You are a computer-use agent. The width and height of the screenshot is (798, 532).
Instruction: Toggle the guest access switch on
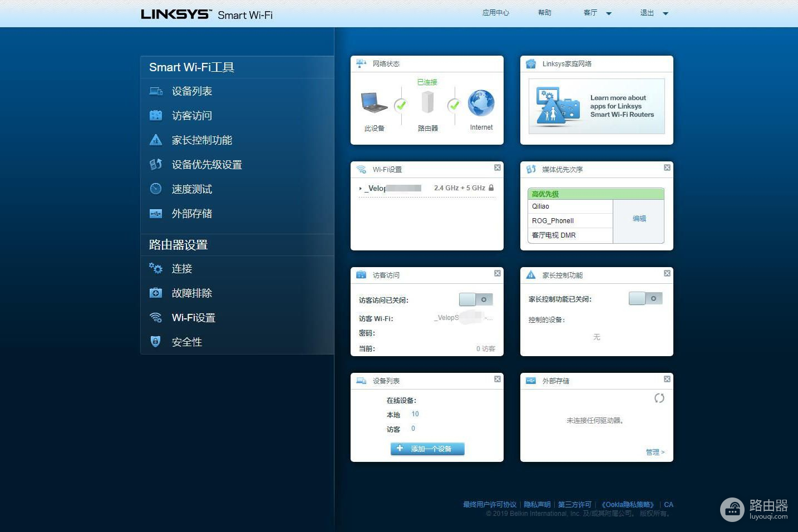[x=476, y=299]
